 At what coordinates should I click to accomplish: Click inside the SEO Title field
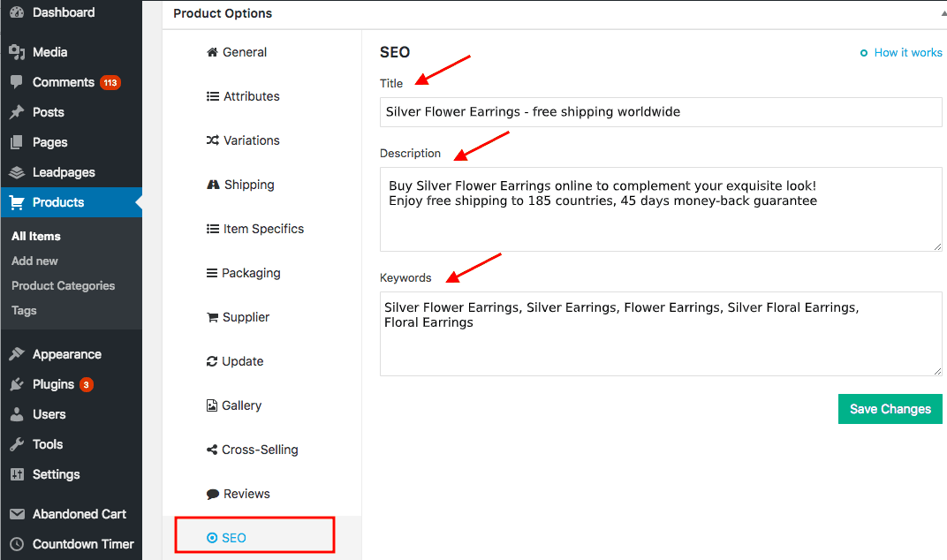pos(660,112)
